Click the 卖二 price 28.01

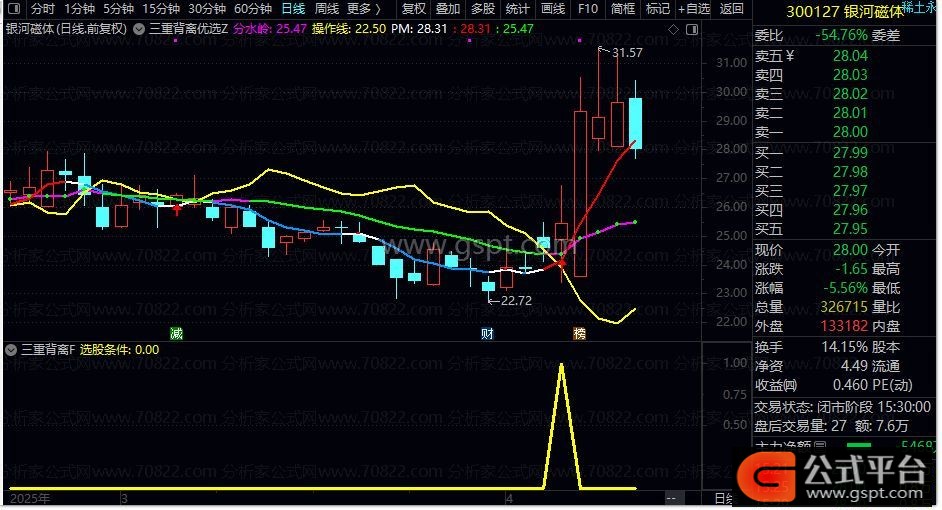850,113
